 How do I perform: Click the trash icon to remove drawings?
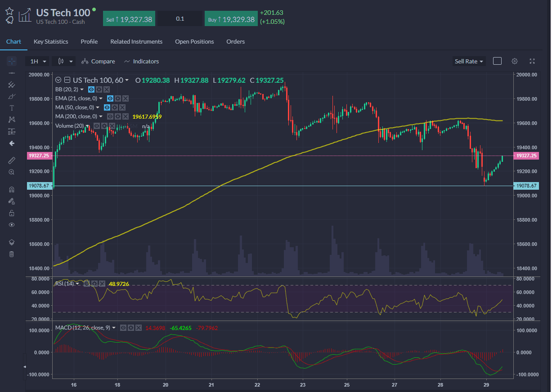[x=12, y=254]
